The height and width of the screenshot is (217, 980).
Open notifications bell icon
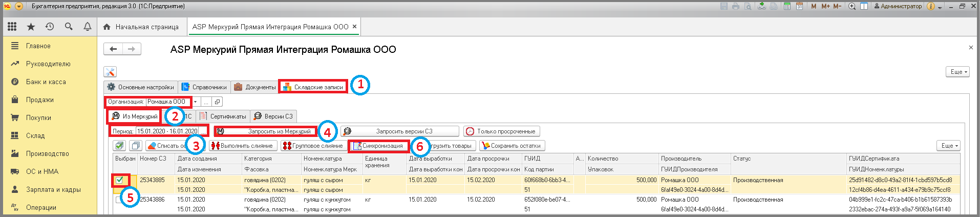tap(88, 27)
